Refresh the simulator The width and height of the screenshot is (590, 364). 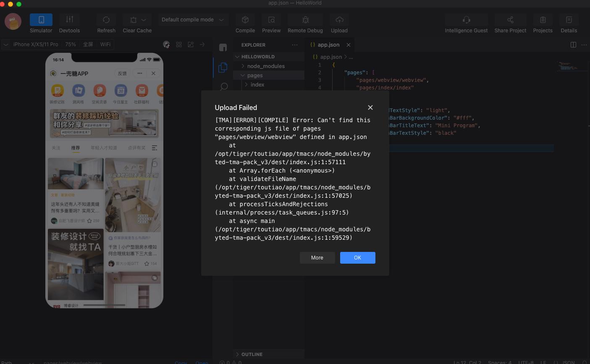[x=106, y=20]
